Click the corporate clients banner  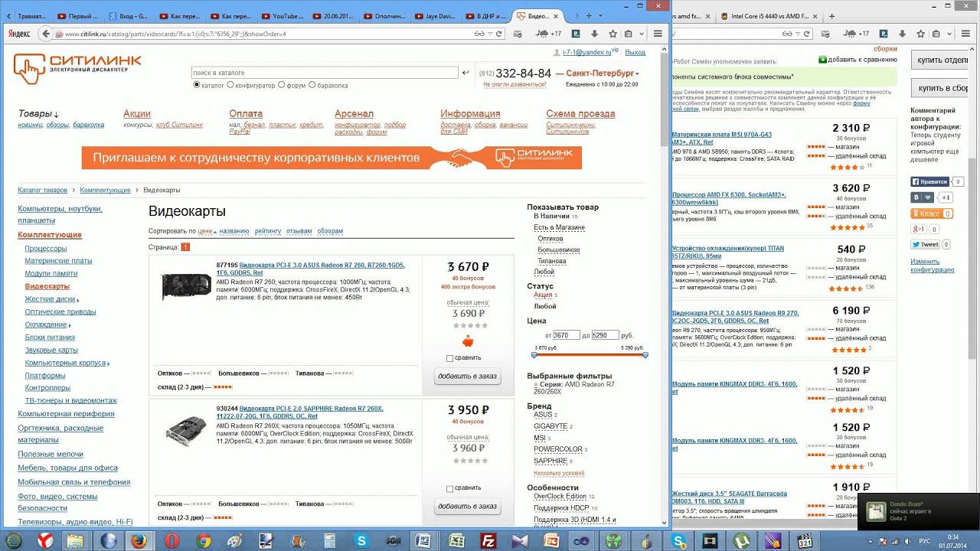(332, 158)
